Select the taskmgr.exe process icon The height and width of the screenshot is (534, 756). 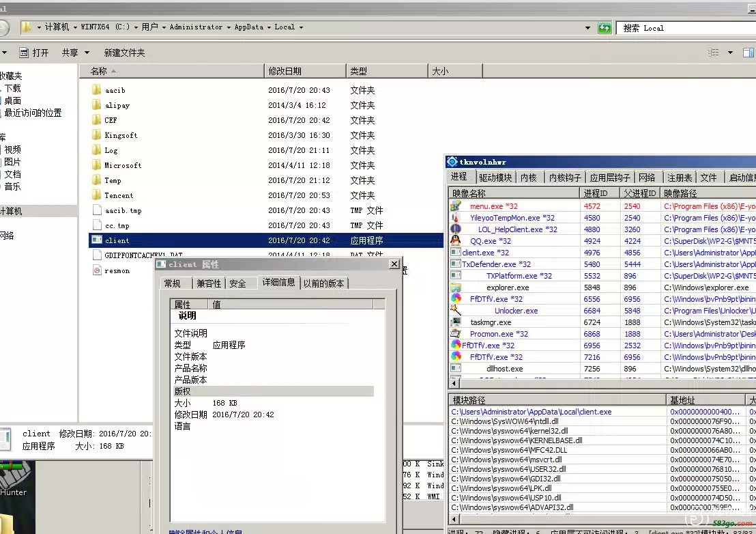[x=456, y=322]
